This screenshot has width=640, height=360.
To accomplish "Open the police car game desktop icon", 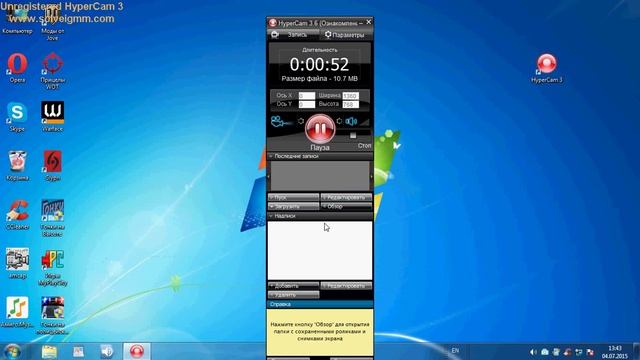I will (x=53, y=315).
